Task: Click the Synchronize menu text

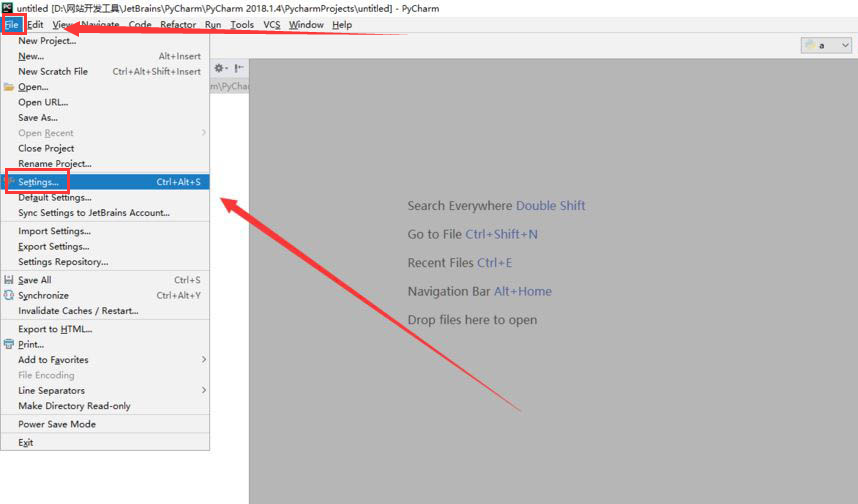Action: tap(43, 295)
